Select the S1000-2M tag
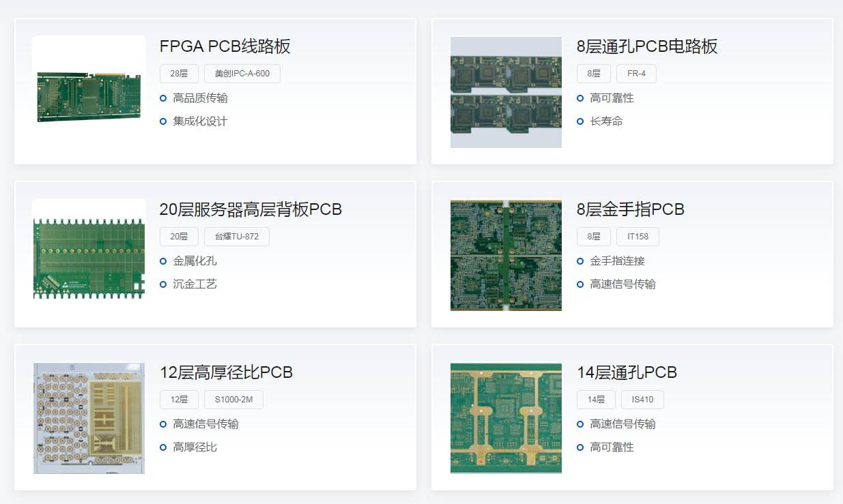The height and width of the screenshot is (504, 843). [233, 400]
